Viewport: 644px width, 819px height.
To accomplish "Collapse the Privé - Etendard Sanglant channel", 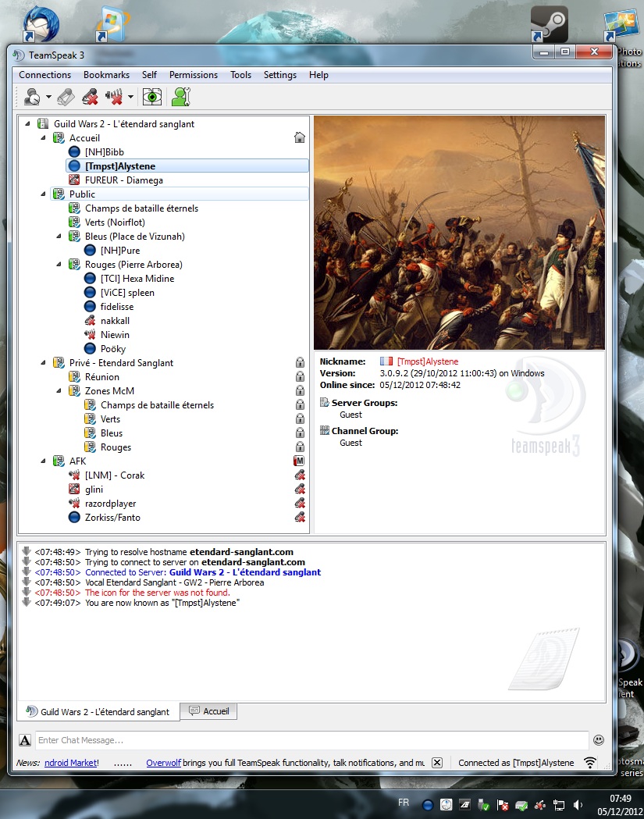I will tap(44, 362).
